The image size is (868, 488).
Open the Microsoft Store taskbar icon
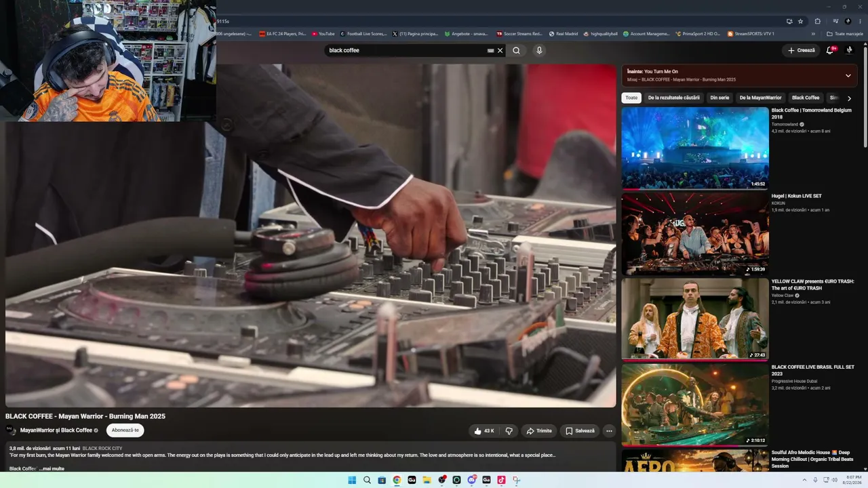(x=382, y=480)
